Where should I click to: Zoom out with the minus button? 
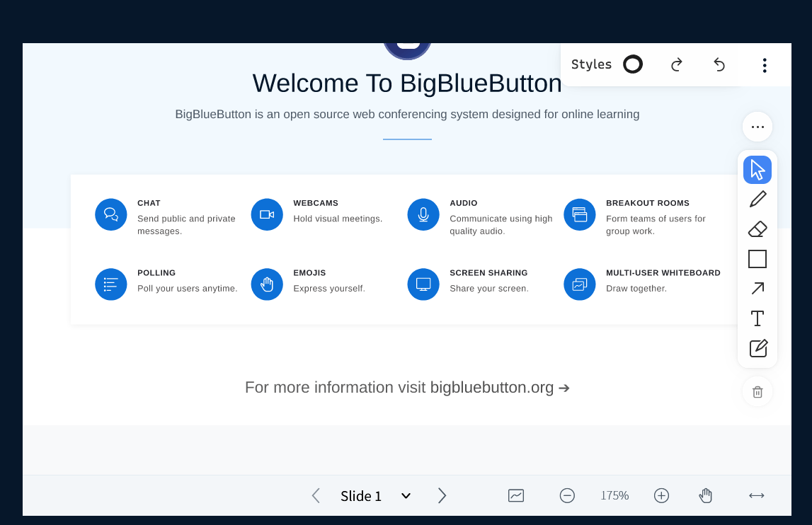[567, 495]
